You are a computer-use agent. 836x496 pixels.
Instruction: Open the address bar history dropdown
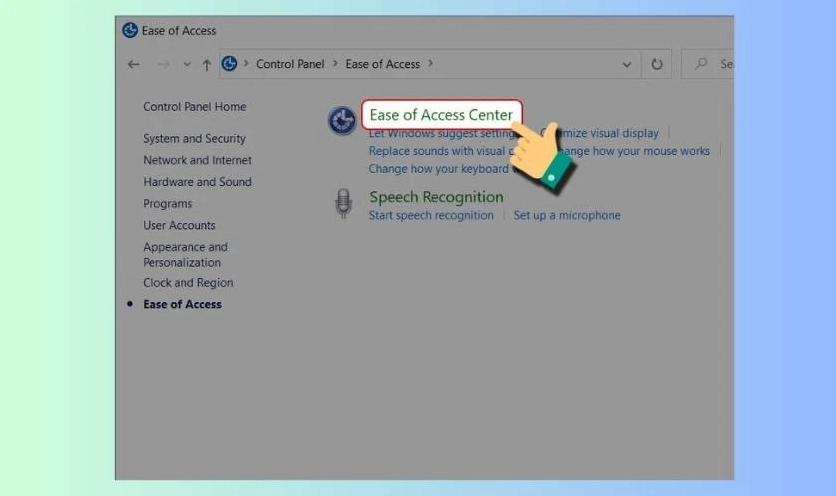pos(626,65)
